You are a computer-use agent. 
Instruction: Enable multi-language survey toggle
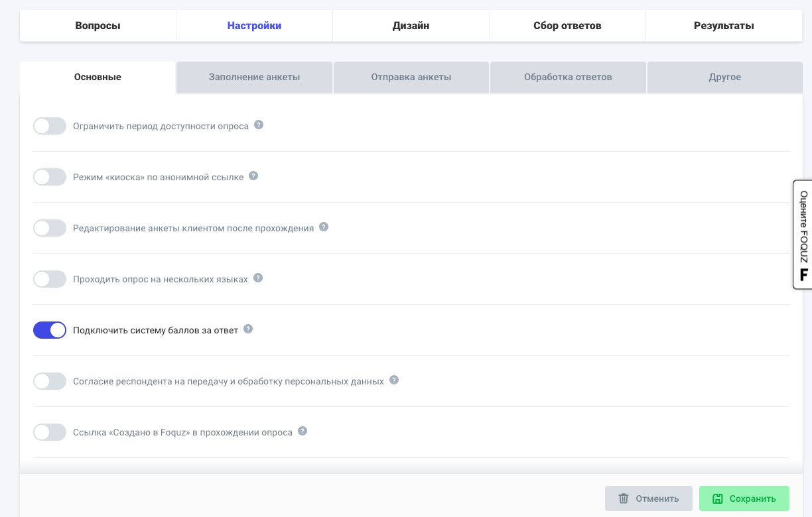point(50,279)
